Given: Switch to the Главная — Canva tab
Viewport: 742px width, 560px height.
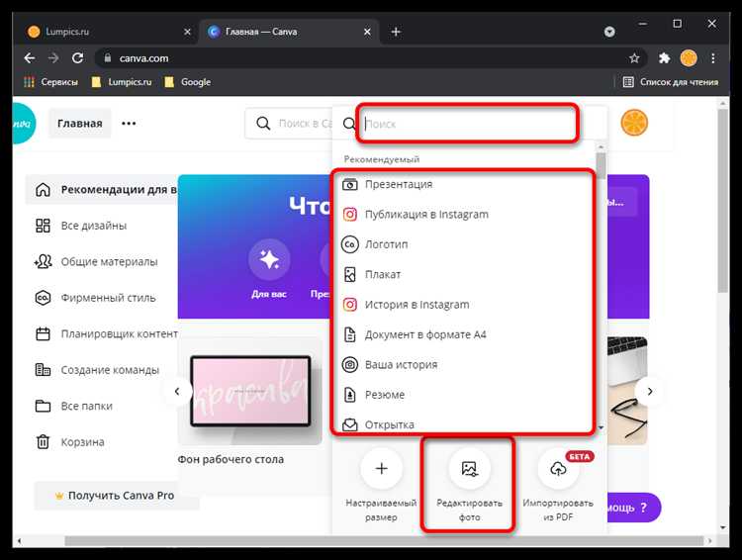Looking at the screenshot, I should pos(289,32).
